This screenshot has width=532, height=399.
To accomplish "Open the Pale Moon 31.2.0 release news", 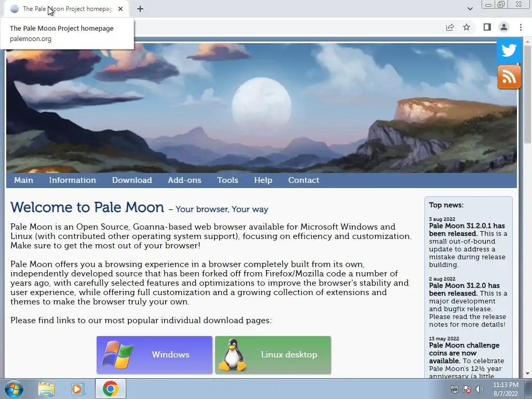I will point(464,289).
